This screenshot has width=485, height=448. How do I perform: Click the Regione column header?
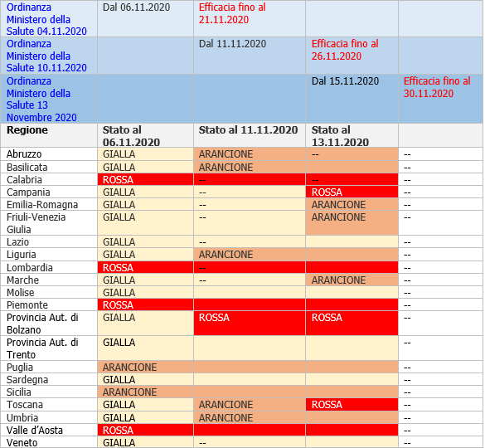27,130
